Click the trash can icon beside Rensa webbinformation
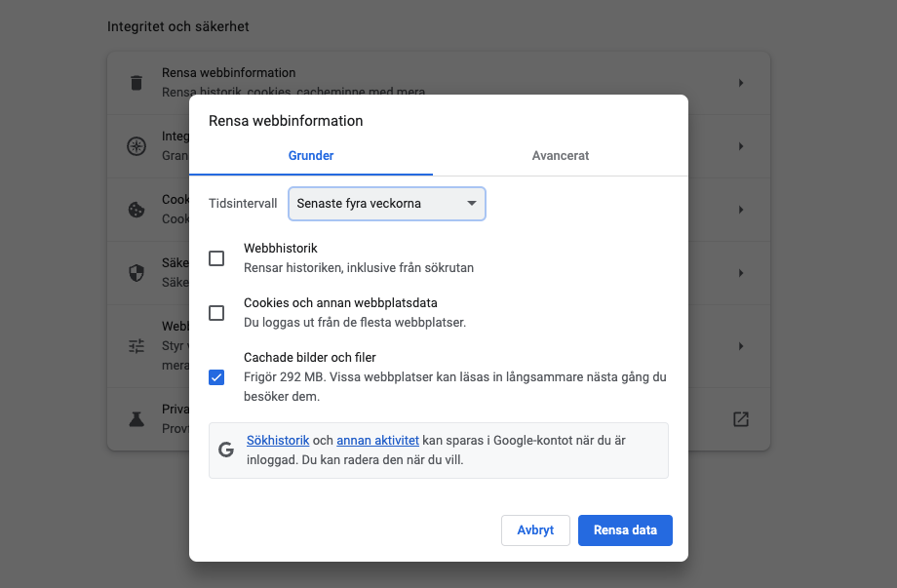The width and height of the screenshot is (897, 588). pos(136,83)
